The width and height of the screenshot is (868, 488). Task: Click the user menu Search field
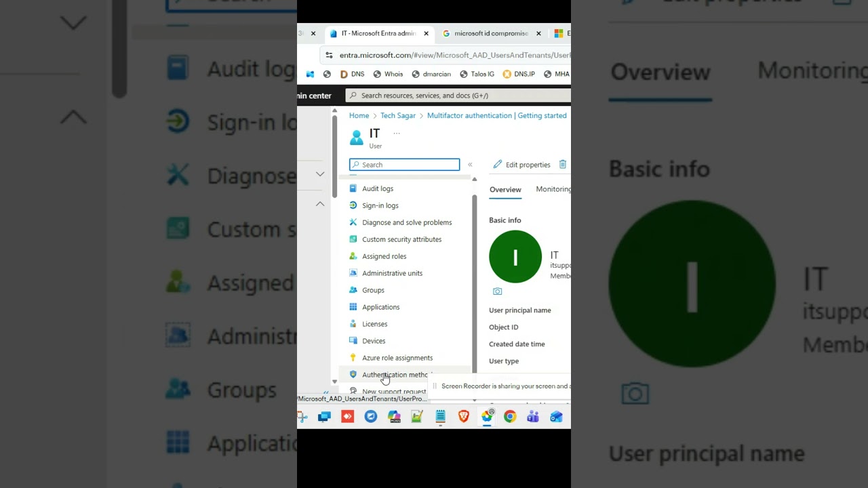(x=404, y=165)
